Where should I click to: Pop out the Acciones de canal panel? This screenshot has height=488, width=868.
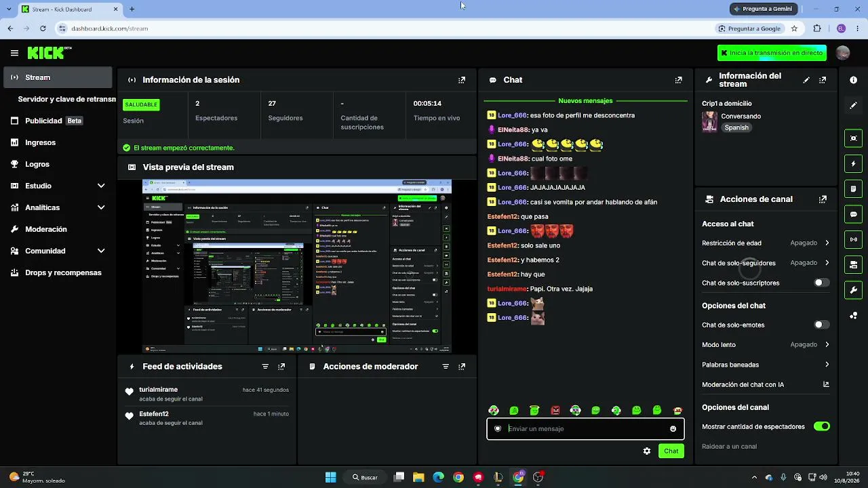tap(823, 199)
